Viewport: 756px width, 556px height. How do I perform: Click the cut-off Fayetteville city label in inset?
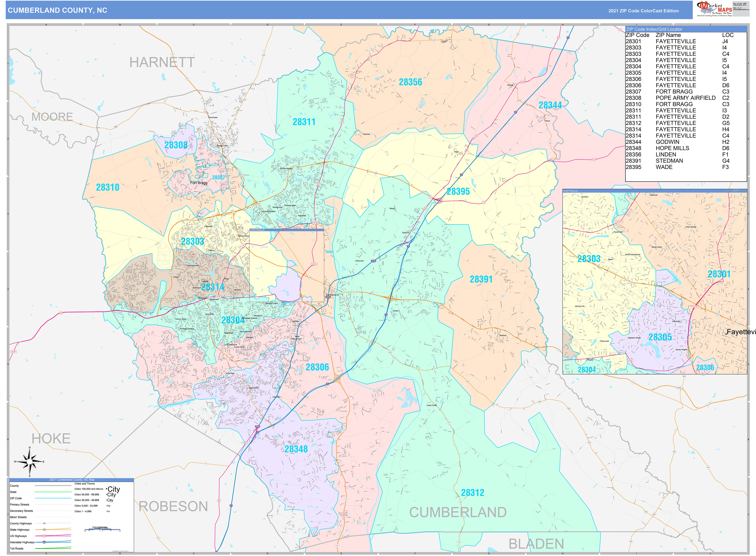(x=741, y=332)
